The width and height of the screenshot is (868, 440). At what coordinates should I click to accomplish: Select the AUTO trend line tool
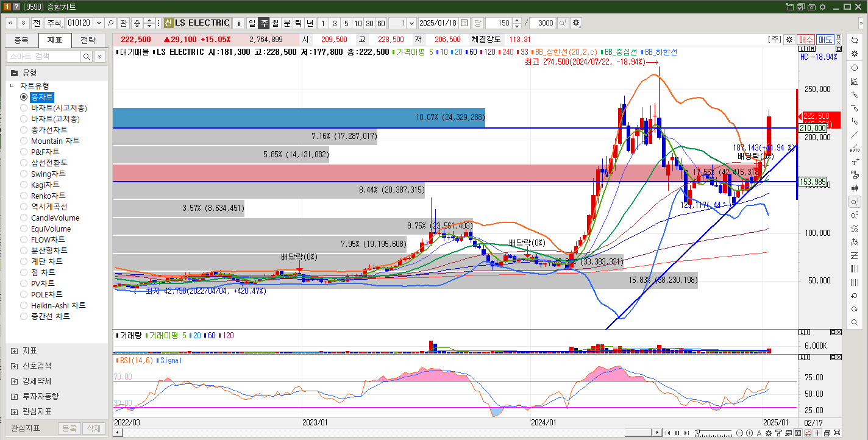pos(855,148)
